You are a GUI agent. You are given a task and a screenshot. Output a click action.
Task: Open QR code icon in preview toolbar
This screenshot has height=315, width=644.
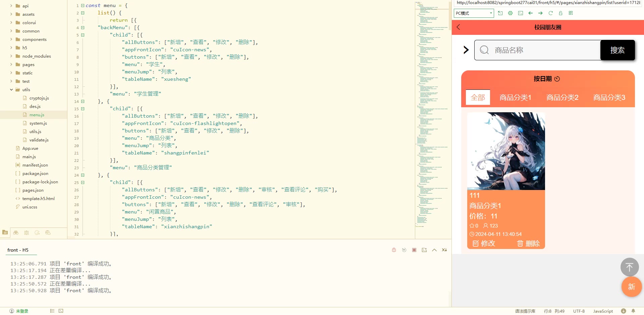571,13
